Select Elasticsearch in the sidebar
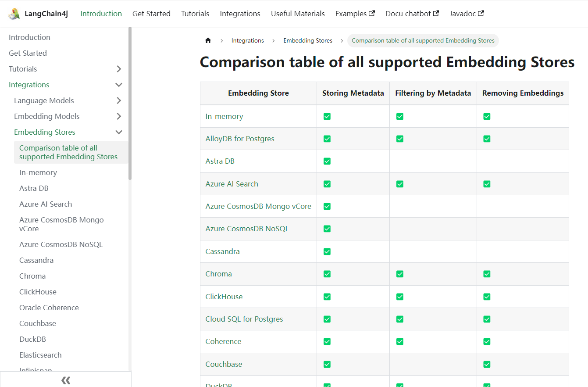This screenshot has height=387, width=588. [x=40, y=355]
